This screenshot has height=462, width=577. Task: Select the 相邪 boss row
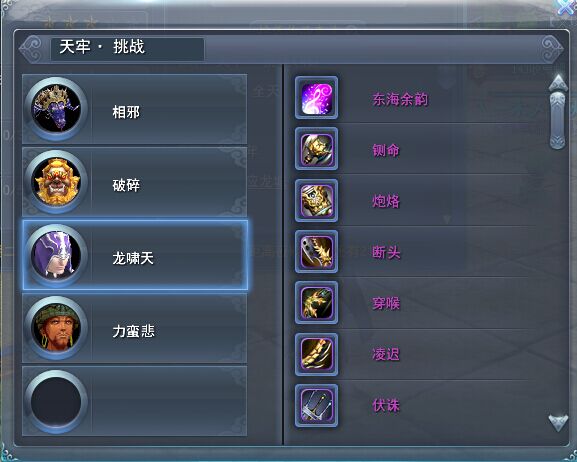point(135,109)
